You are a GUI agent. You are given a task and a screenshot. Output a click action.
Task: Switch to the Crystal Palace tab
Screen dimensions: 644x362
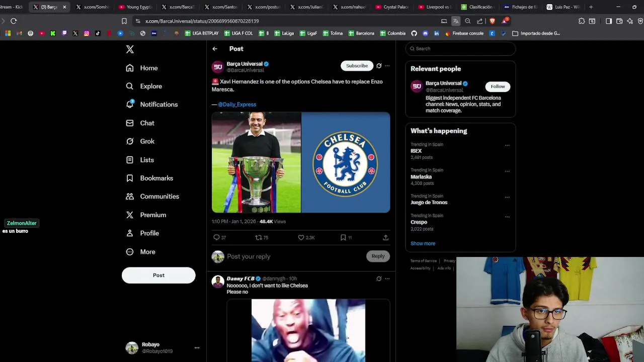tap(392, 7)
